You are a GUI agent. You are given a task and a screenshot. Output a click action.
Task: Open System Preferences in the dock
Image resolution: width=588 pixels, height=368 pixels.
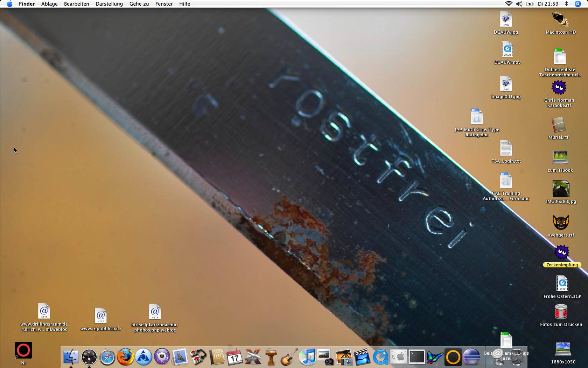tap(398, 357)
